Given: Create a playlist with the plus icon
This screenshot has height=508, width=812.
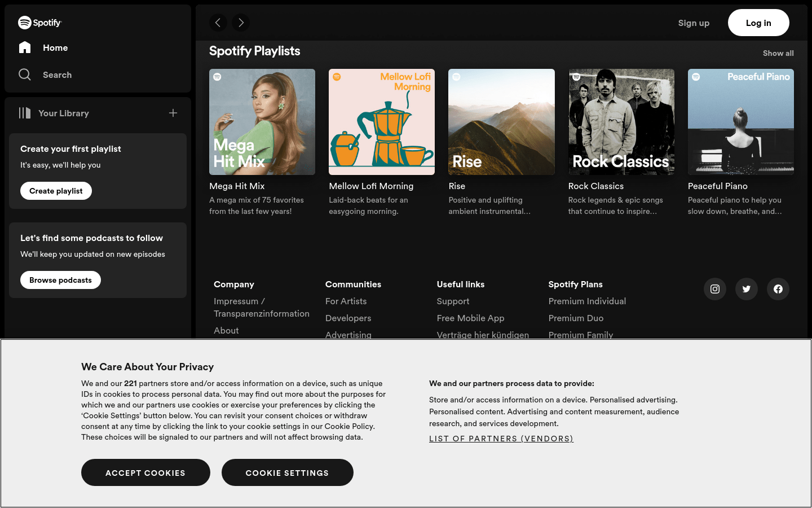Looking at the screenshot, I should [173, 113].
